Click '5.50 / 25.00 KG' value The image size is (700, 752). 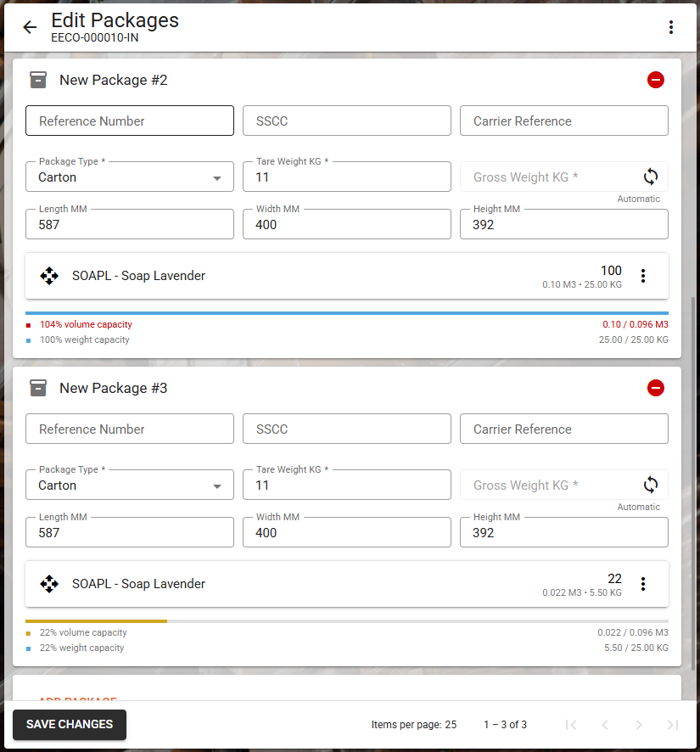(636, 648)
